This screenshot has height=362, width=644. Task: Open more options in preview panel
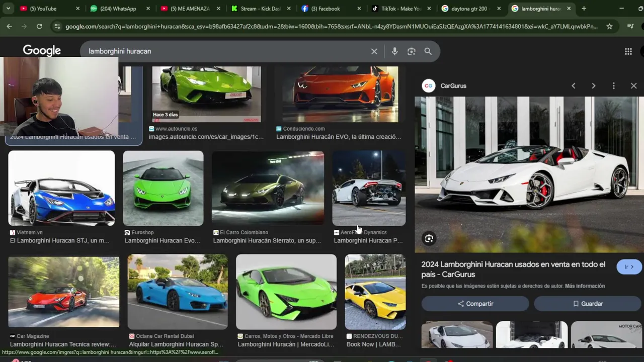(x=613, y=86)
